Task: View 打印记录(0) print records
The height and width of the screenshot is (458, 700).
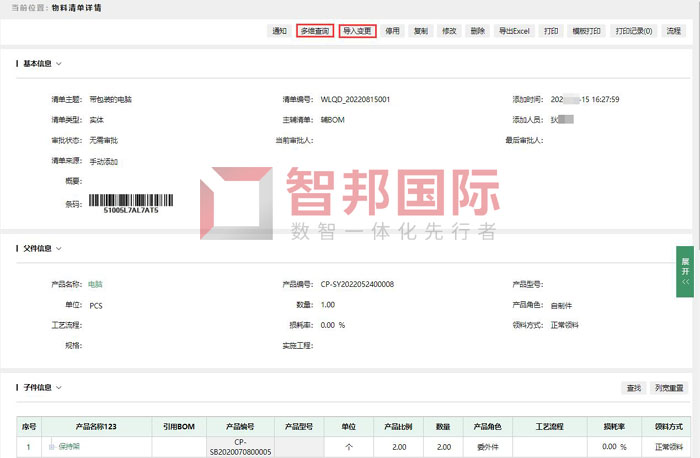Action: coord(634,31)
